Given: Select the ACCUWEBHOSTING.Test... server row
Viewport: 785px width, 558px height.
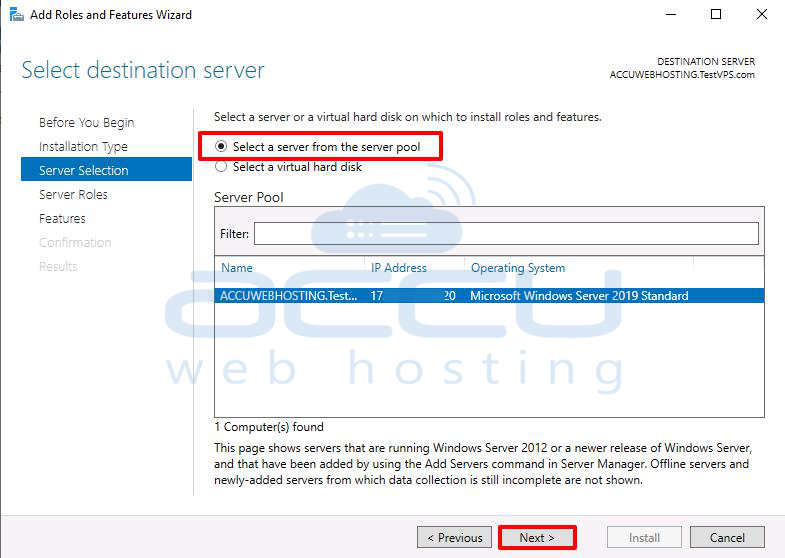Looking at the screenshot, I should pos(489,296).
